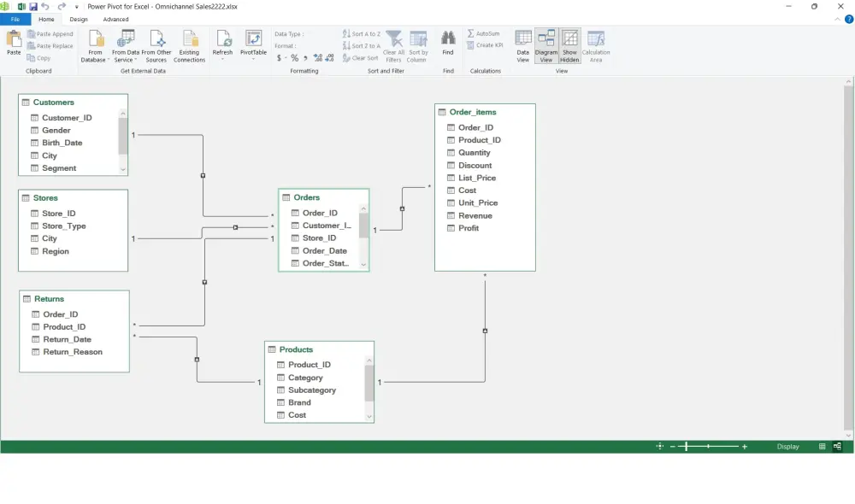Expand the Orders table field list
Viewport: 855px width, 504px height.
click(x=364, y=263)
